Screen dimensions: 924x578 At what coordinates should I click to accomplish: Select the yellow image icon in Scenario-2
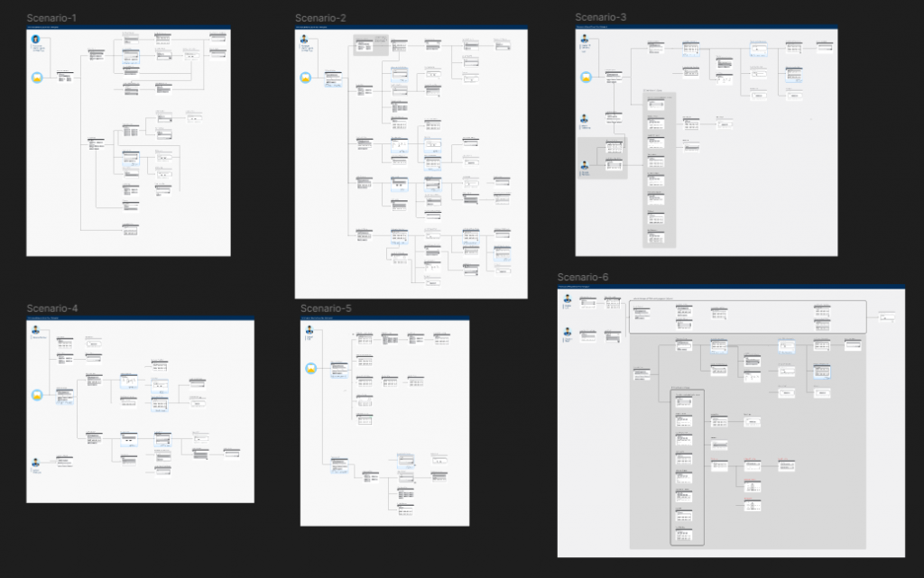(x=305, y=77)
